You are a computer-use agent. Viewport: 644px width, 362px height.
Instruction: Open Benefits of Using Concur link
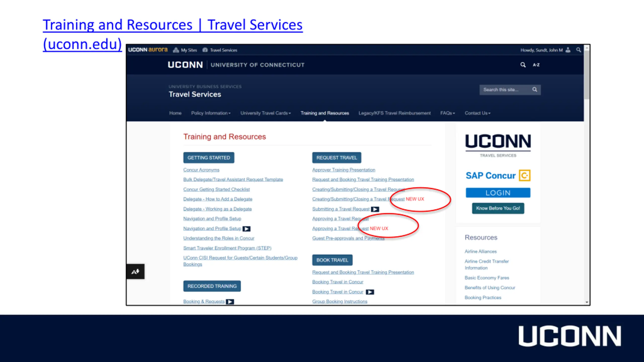tap(490, 288)
